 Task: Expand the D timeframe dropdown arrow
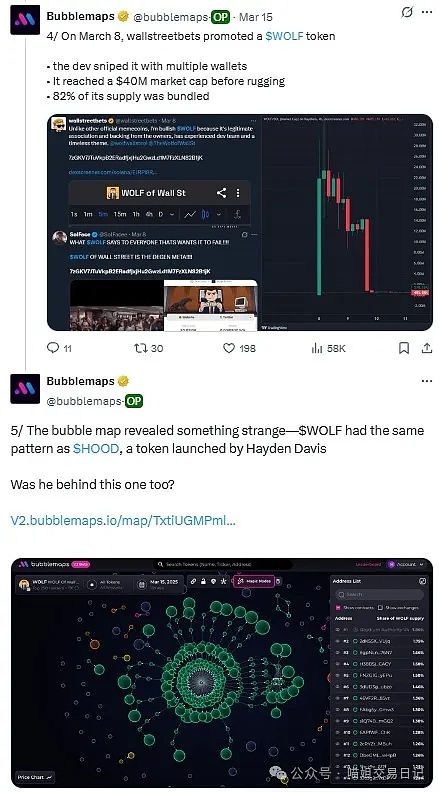pyautogui.click(x=172, y=214)
